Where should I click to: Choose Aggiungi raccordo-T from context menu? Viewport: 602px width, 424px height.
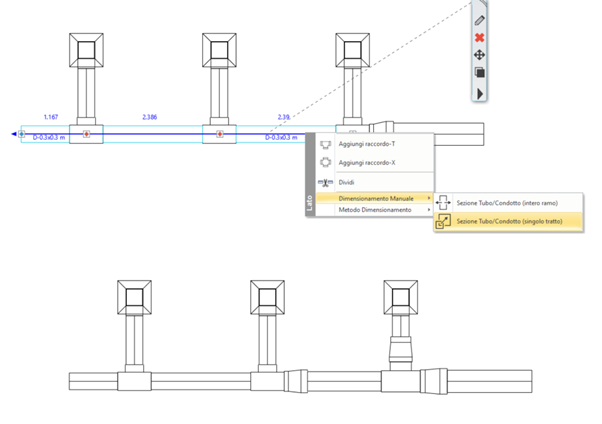click(x=365, y=145)
